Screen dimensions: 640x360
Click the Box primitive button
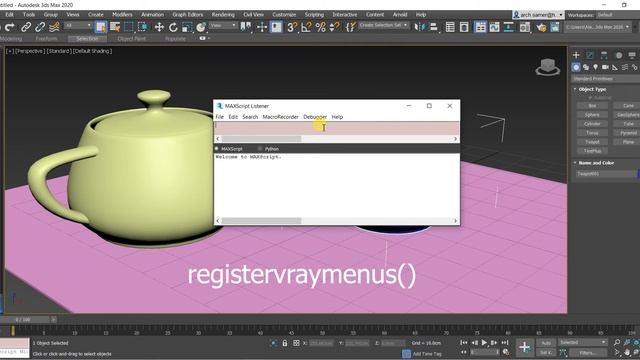coord(592,106)
